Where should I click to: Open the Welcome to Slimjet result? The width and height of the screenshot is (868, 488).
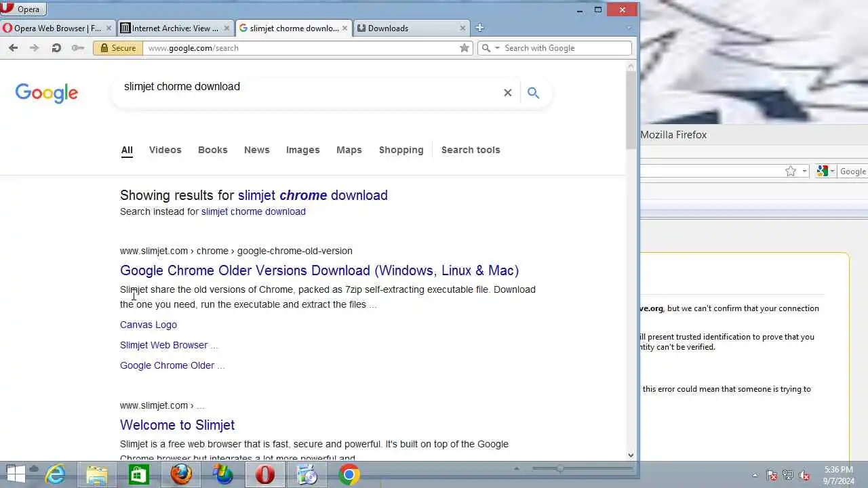coord(178,425)
